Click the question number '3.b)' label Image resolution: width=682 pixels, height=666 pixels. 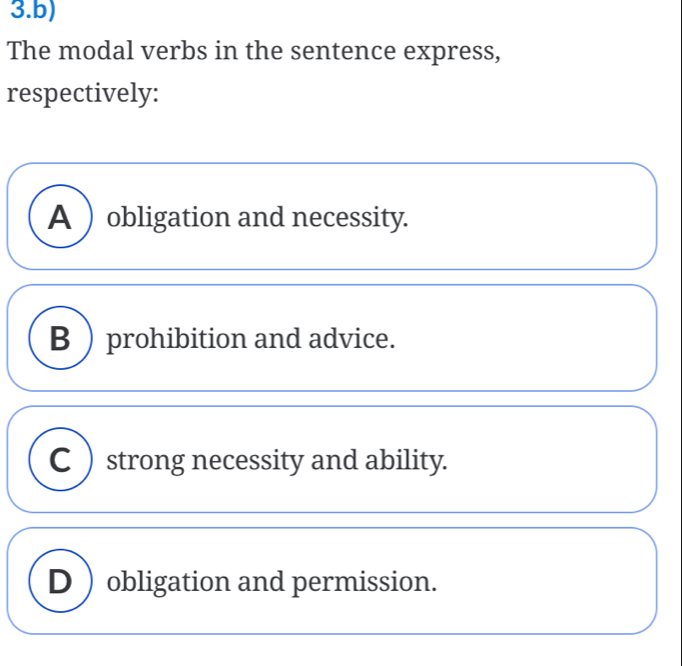[28, 14]
